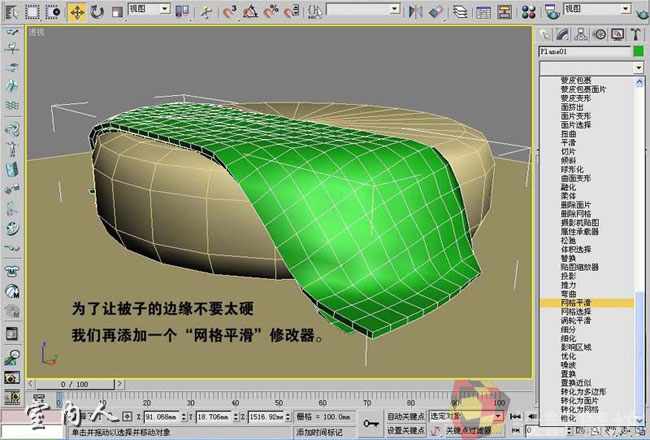650x440 pixels.
Task: Open the reference coordinate system 视图 dropdown
Action: click(149, 9)
